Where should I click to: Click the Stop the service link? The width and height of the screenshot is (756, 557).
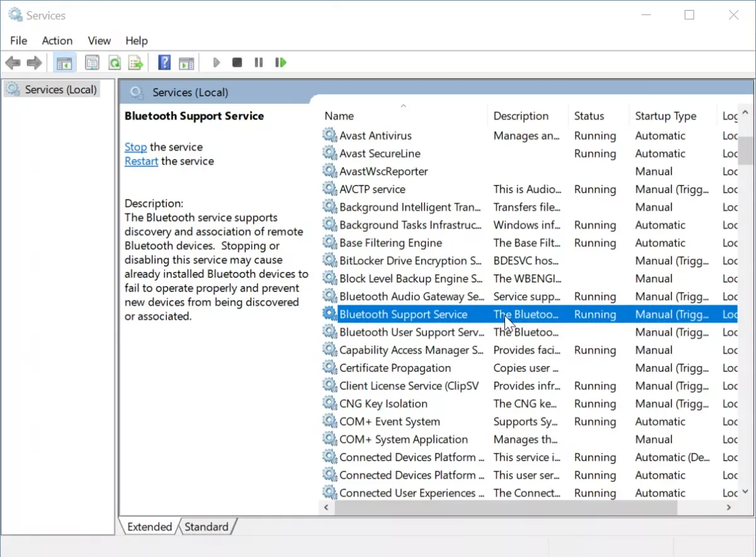click(136, 147)
